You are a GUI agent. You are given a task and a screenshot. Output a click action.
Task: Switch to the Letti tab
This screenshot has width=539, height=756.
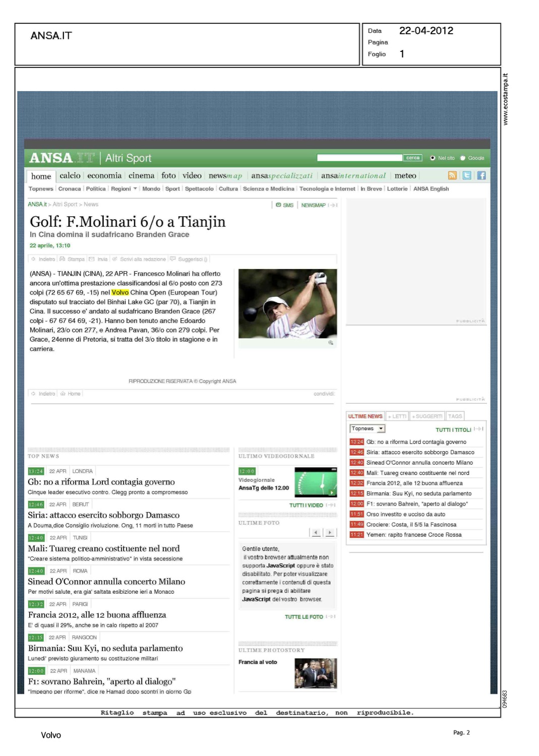click(397, 416)
